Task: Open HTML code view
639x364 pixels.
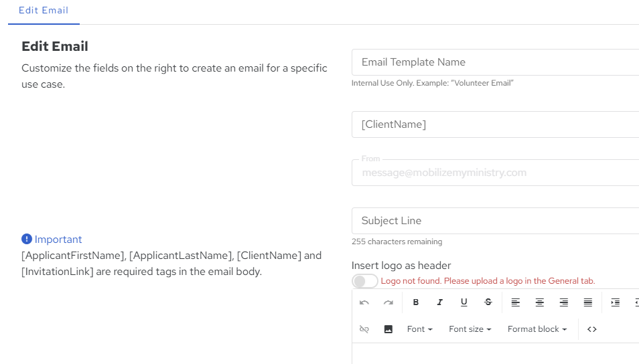Action: point(591,329)
